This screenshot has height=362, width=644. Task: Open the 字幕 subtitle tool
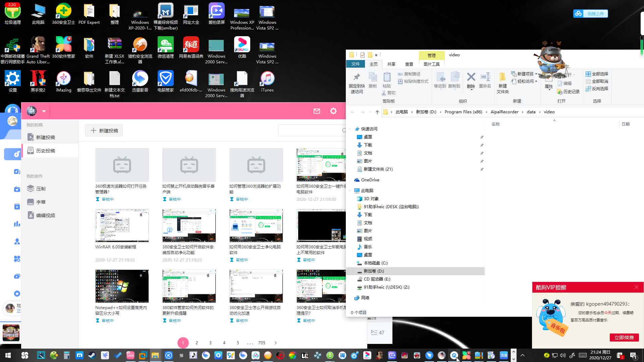(41, 202)
